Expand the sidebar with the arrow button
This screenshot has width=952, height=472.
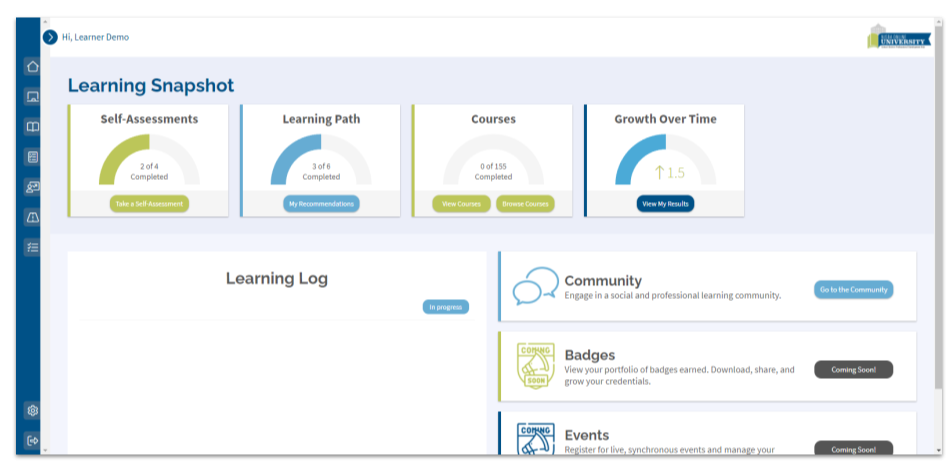point(50,37)
